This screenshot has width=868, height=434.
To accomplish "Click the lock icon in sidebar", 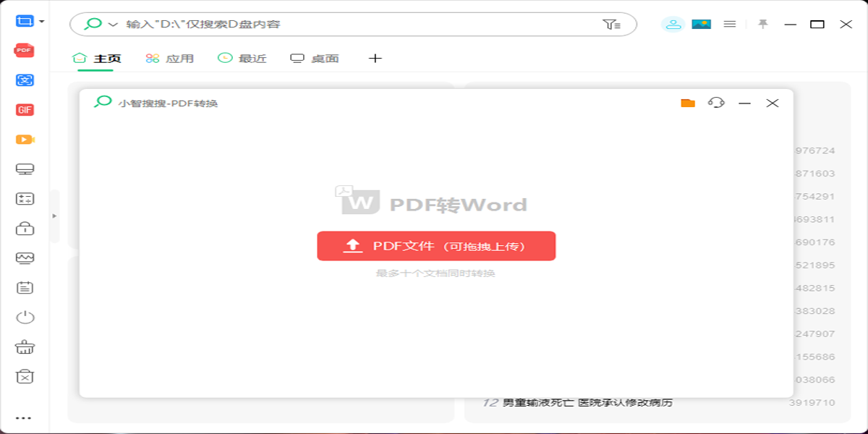I will [x=25, y=229].
